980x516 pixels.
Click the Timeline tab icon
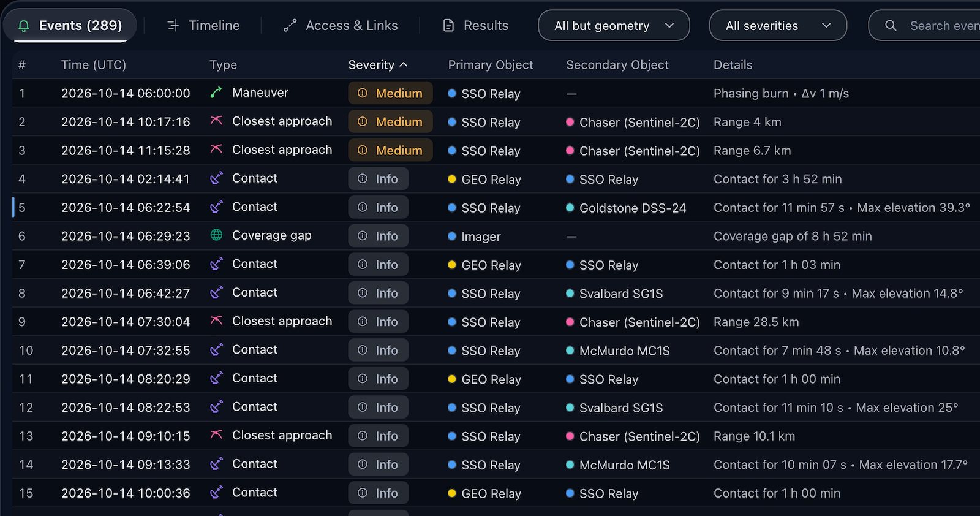[173, 26]
